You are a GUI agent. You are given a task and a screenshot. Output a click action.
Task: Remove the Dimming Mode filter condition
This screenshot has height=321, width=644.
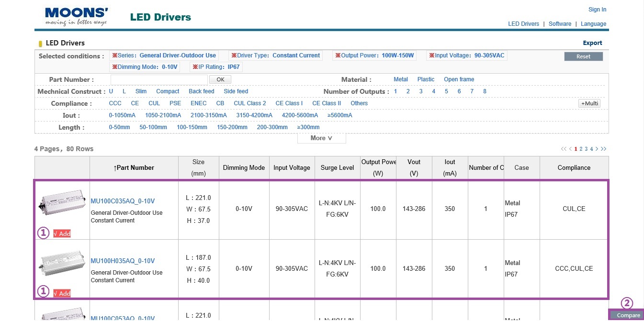(x=114, y=67)
